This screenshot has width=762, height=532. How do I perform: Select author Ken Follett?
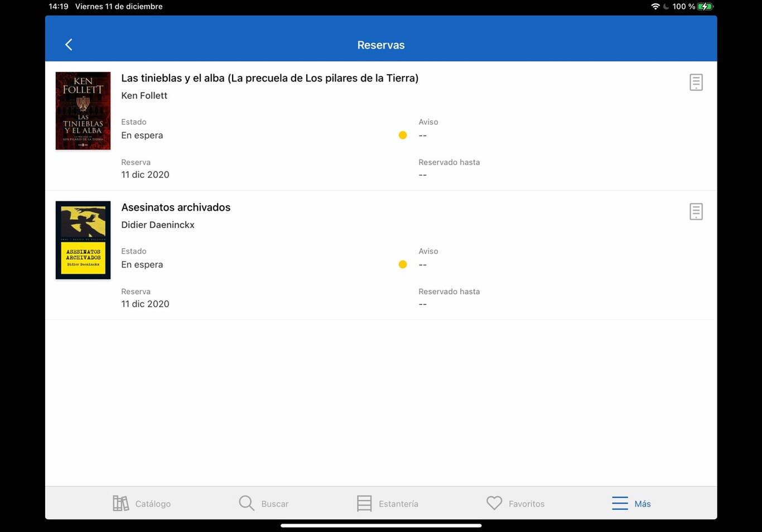(144, 95)
